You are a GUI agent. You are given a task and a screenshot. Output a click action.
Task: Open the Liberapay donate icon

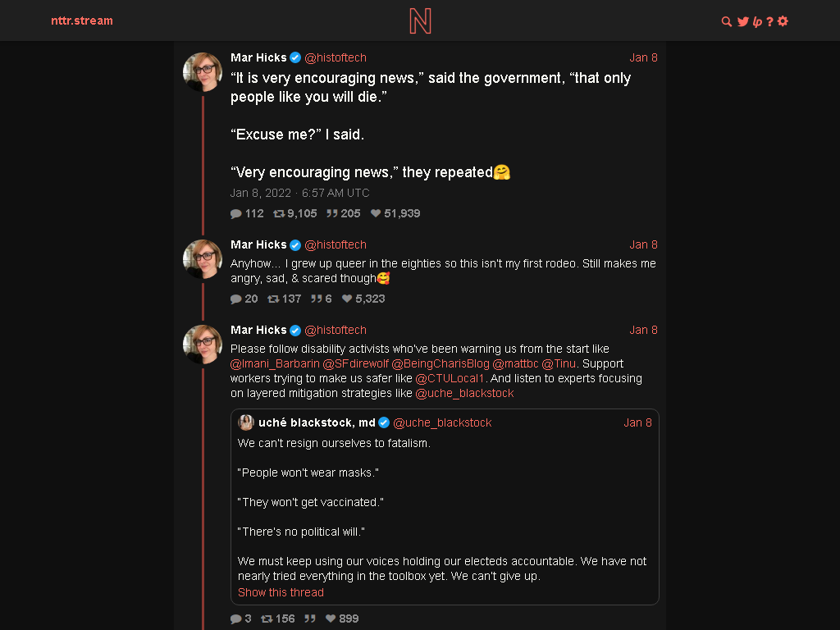(x=757, y=21)
